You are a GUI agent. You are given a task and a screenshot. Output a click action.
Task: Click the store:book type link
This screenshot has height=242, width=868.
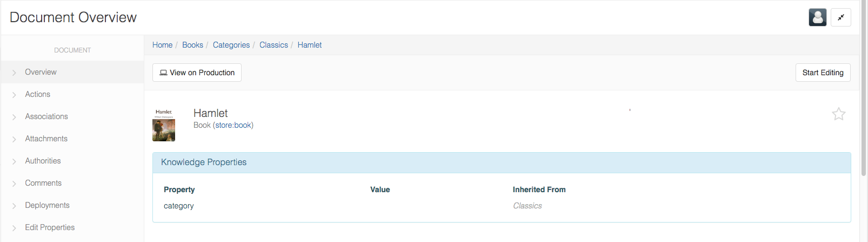(x=233, y=125)
